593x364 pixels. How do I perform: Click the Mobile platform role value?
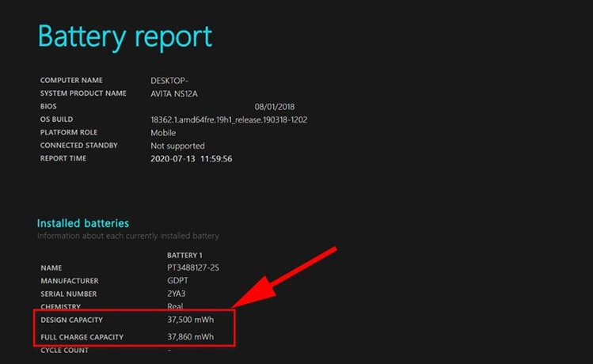163,133
